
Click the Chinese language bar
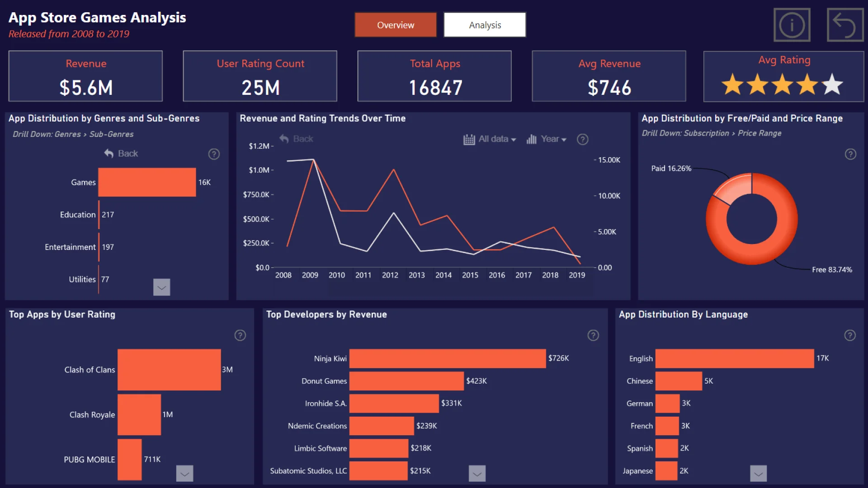[679, 381]
